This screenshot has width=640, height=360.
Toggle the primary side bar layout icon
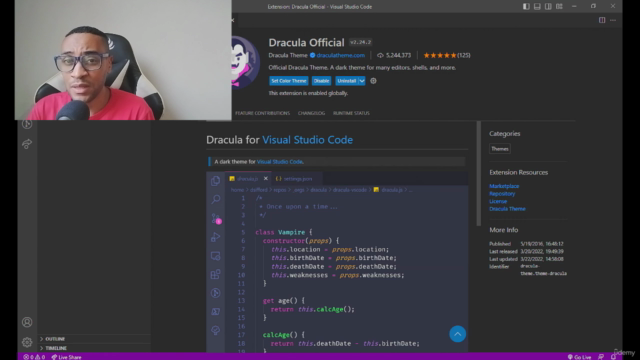click(526, 7)
